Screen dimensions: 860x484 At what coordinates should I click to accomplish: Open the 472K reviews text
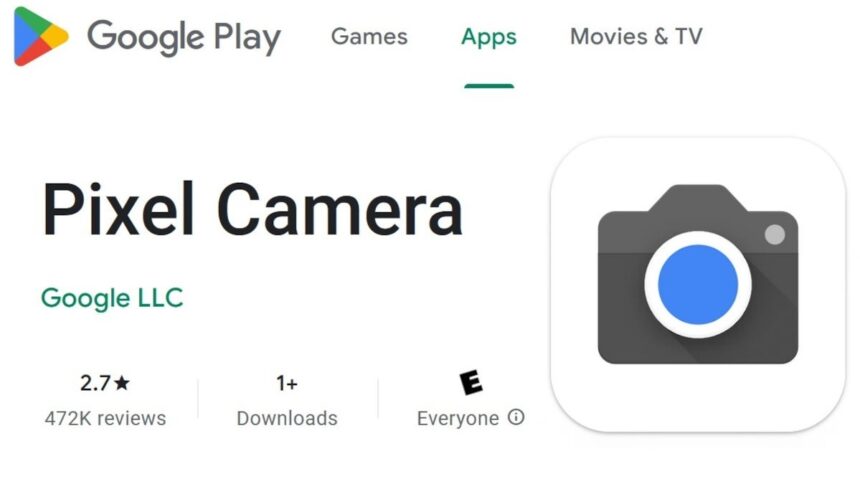(105, 418)
